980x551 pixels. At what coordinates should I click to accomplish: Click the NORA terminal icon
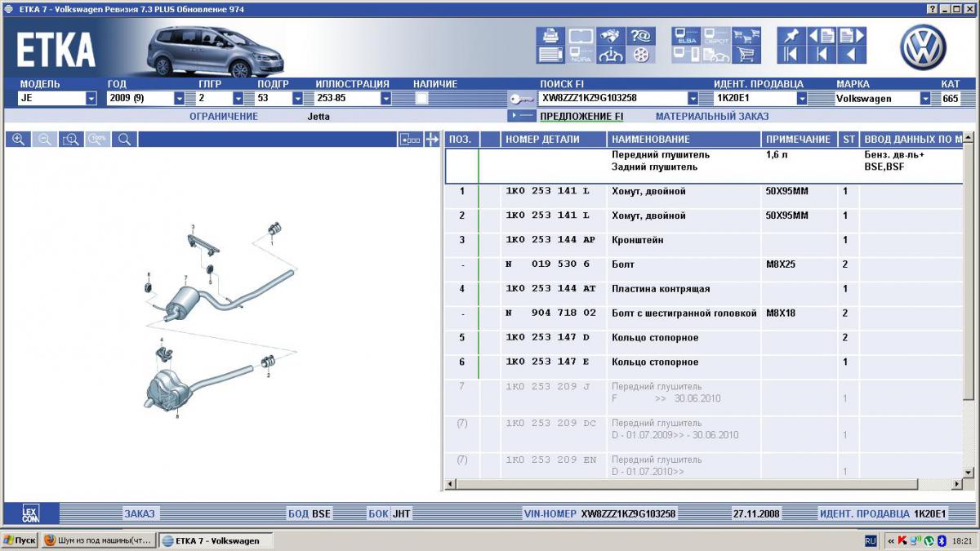pos(580,55)
